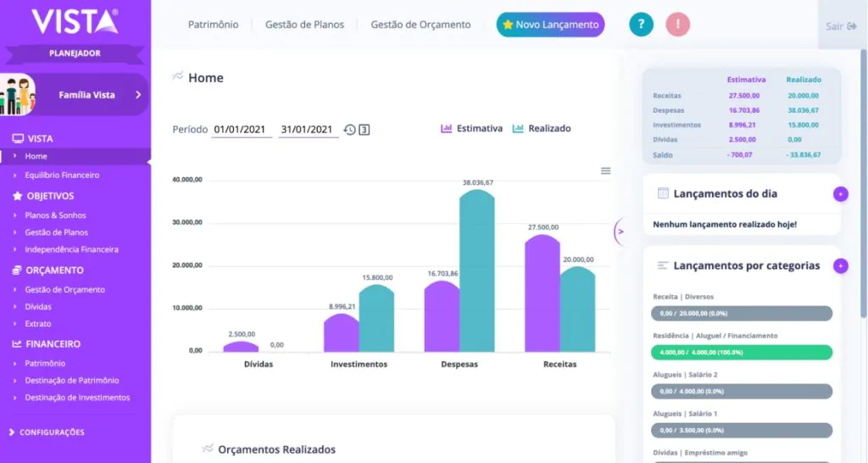Open the Patrimônio top menu item

[x=213, y=25]
